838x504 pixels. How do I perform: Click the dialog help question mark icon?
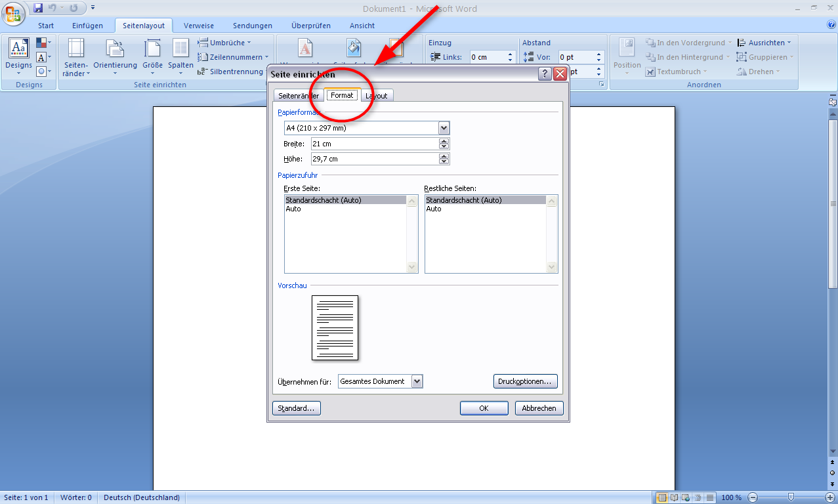click(545, 74)
